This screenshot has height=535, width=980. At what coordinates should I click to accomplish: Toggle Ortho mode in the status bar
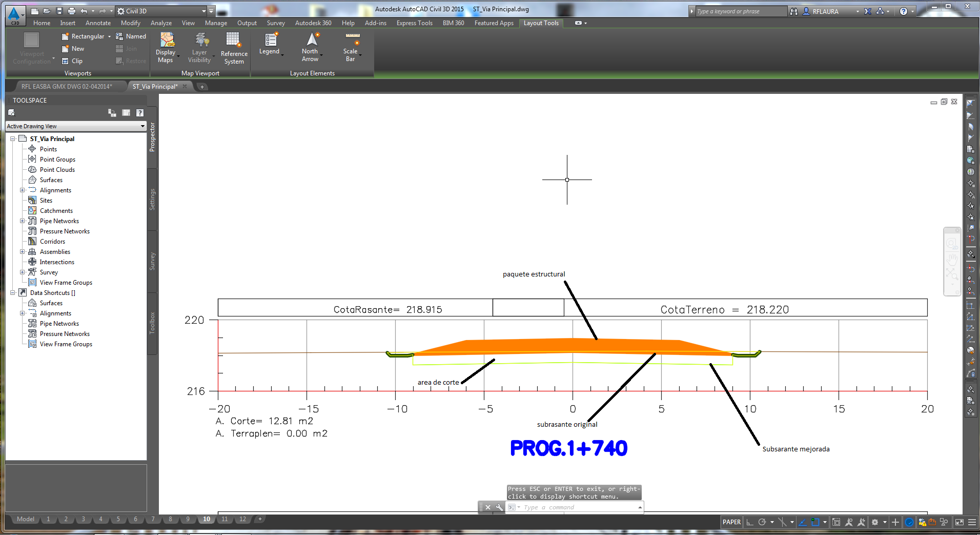[750, 523]
